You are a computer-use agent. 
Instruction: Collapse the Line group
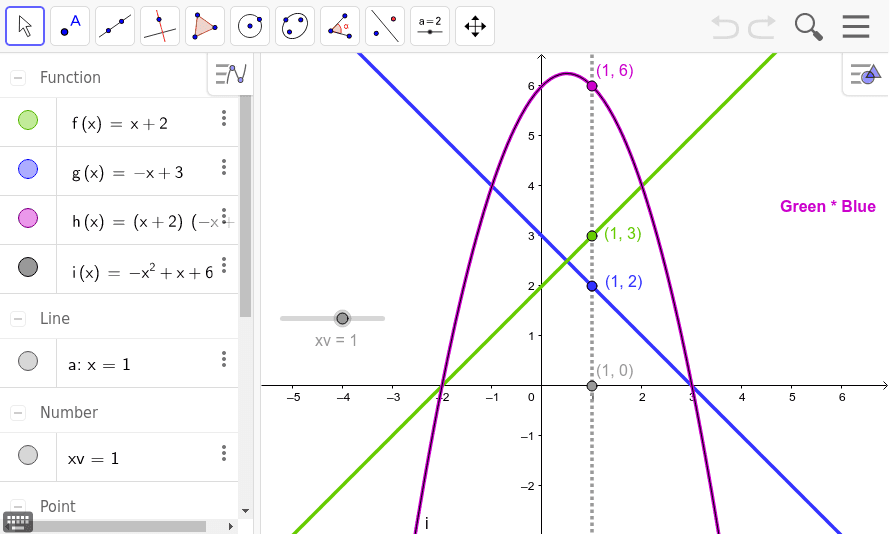coord(18,319)
